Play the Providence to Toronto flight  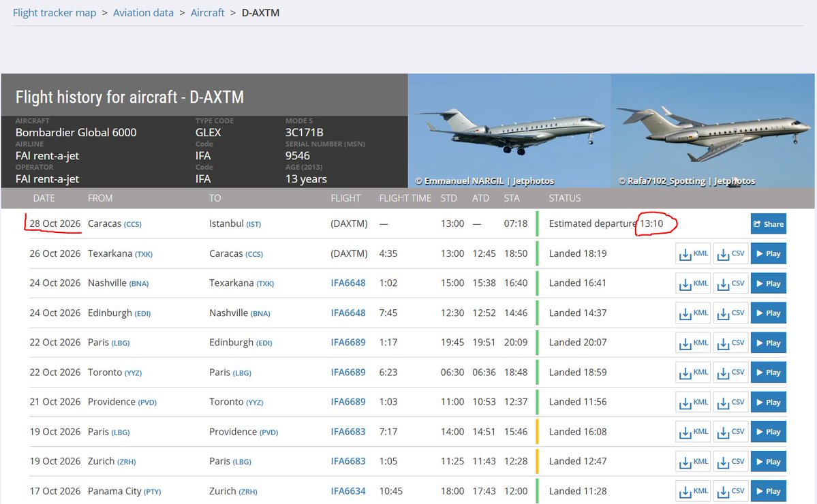[x=769, y=402]
